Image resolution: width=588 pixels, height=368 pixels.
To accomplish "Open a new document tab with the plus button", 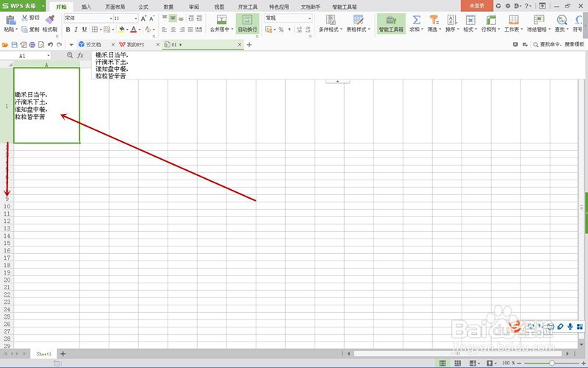I will coord(249,45).
